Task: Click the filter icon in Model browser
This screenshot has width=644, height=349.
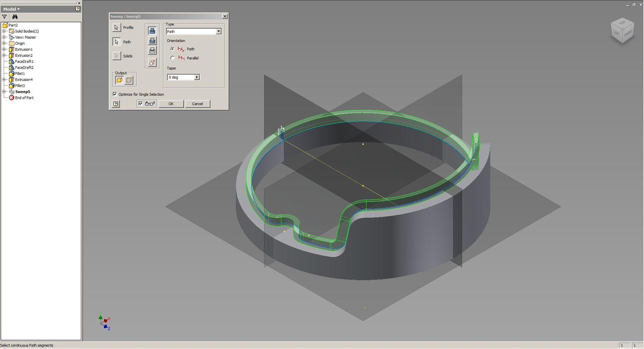Action: pos(4,17)
